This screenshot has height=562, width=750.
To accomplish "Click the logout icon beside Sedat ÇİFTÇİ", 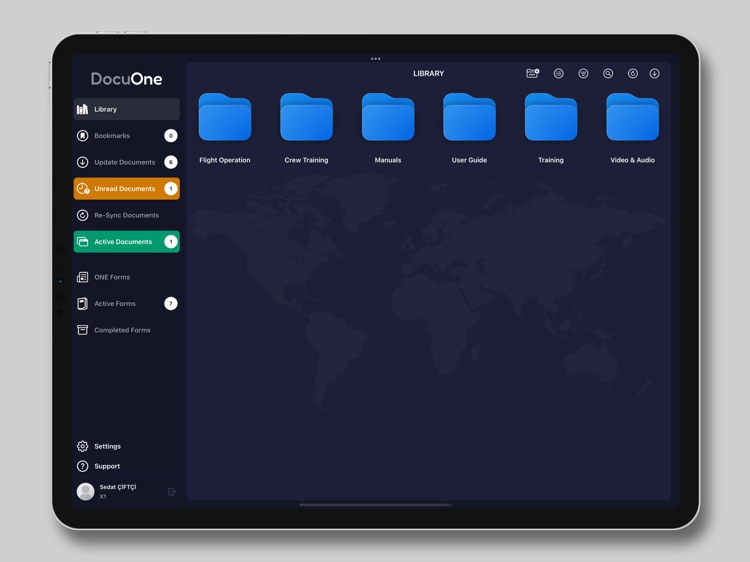I will point(172,492).
